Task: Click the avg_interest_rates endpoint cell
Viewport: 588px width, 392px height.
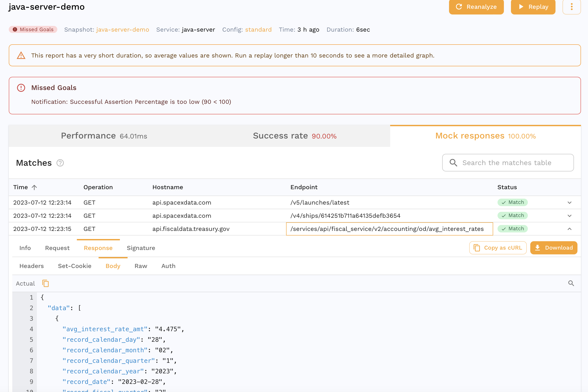Action: point(390,229)
